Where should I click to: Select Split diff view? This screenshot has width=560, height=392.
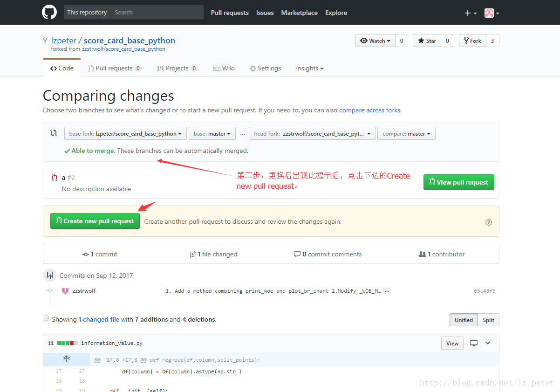pyautogui.click(x=488, y=320)
